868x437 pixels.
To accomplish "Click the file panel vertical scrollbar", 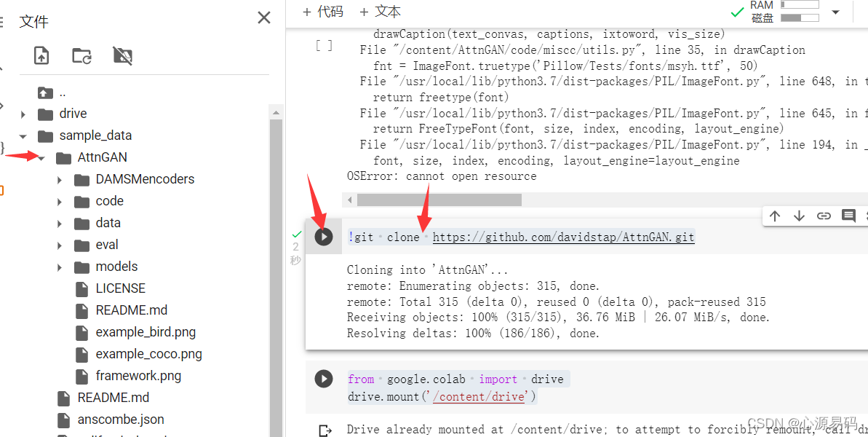I will [x=276, y=277].
